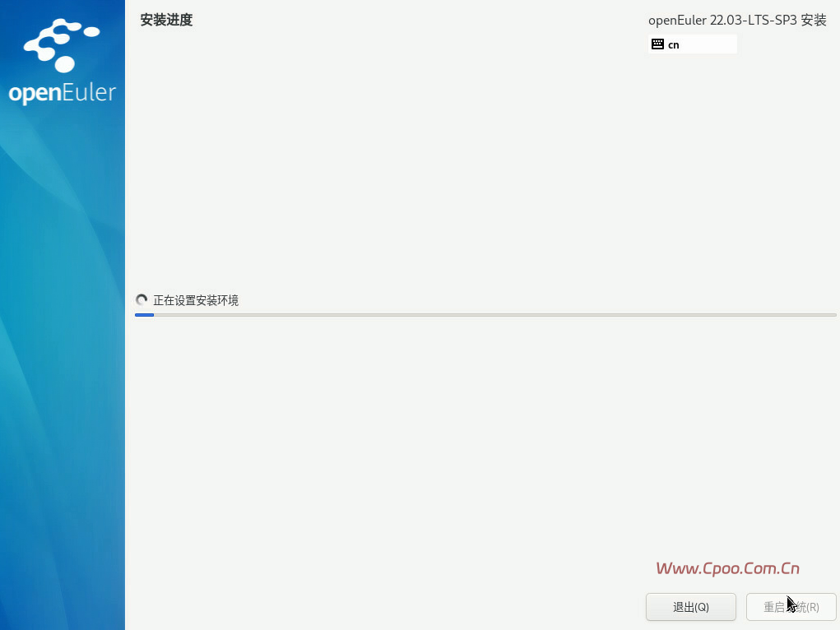The image size is (840, 630).
Task: Click the 正在设置安装环境 status text
Action: [196, 300]
